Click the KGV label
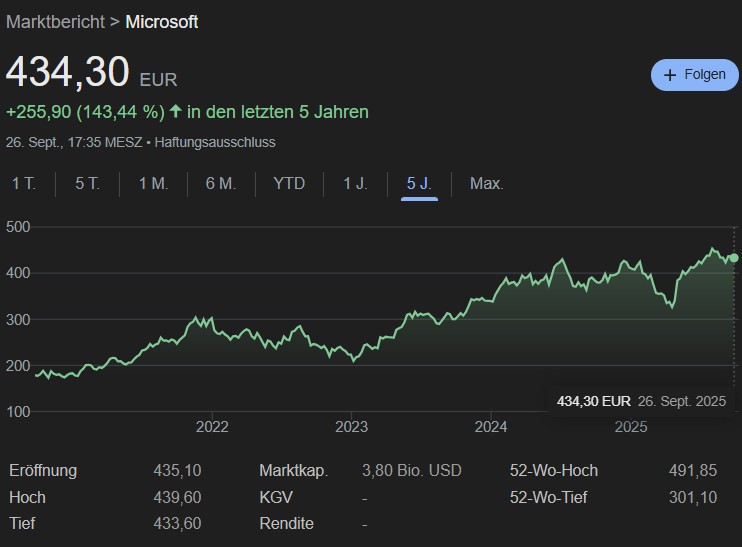 276,497
